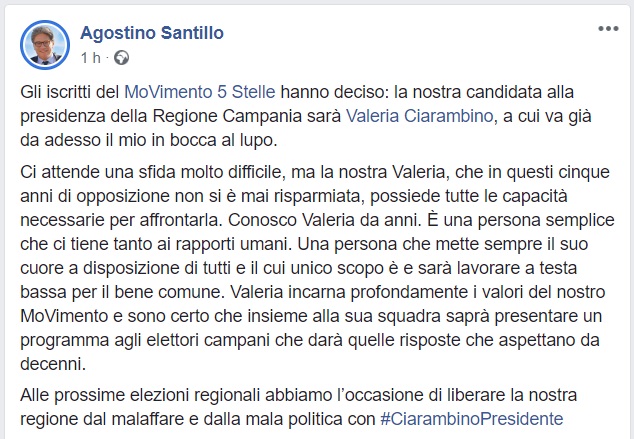Viewport: 634px width, 439px height.
Task: Click the globe public audience icon
Action: click(121, 57)
